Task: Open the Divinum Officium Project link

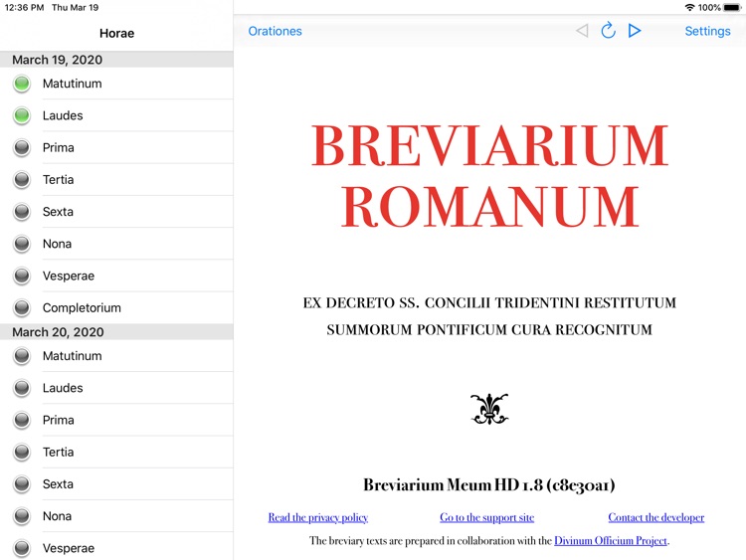Action: (x=611, y=541)
